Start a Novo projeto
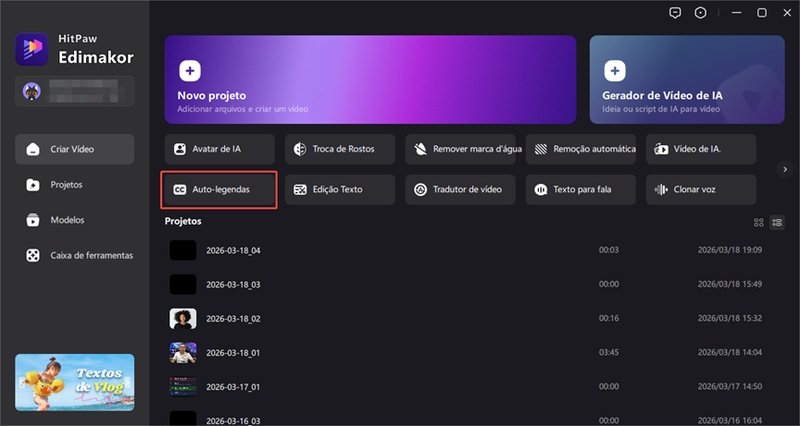This screenshot has width=800, height=426. point(370,79)
